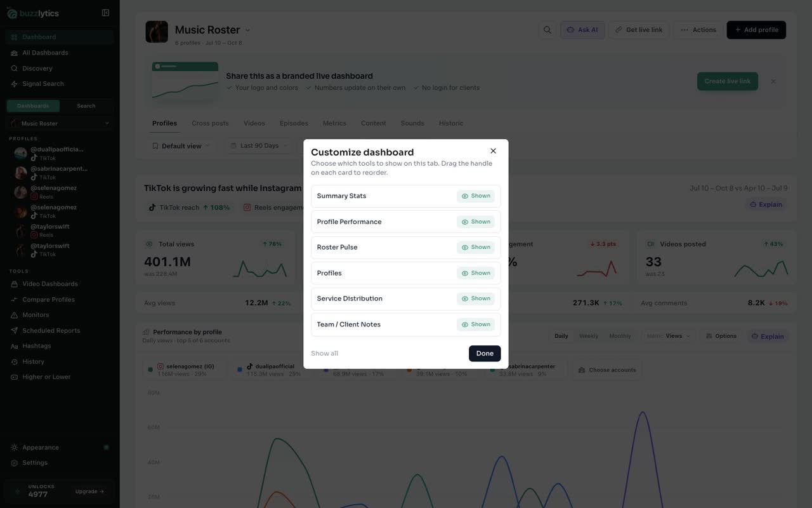Screen dimensions: 812x508
Task: Hide the Team / Client Notes card
Action: (x=476, y=324)
